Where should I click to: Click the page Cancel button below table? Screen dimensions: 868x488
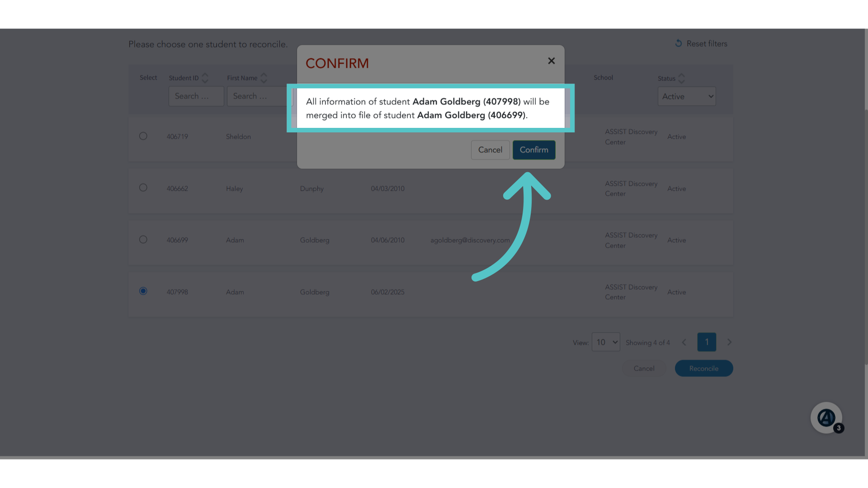(x=644, y=368)
